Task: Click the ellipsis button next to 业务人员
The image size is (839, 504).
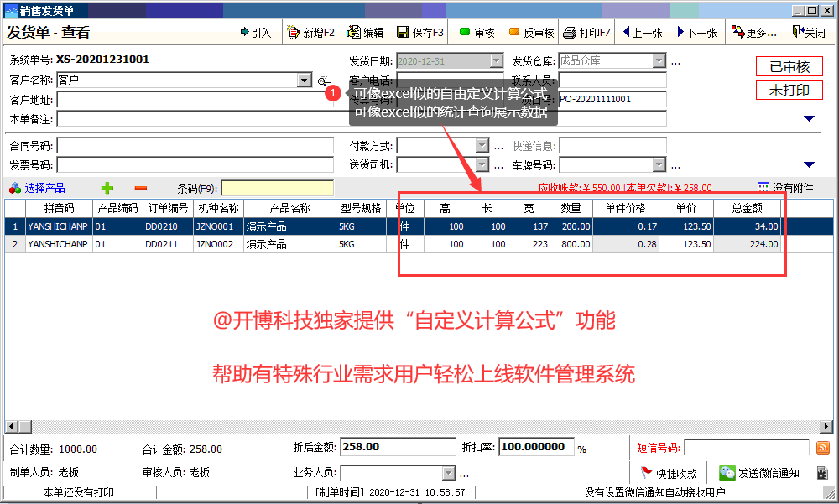Action: coord(464,474)
